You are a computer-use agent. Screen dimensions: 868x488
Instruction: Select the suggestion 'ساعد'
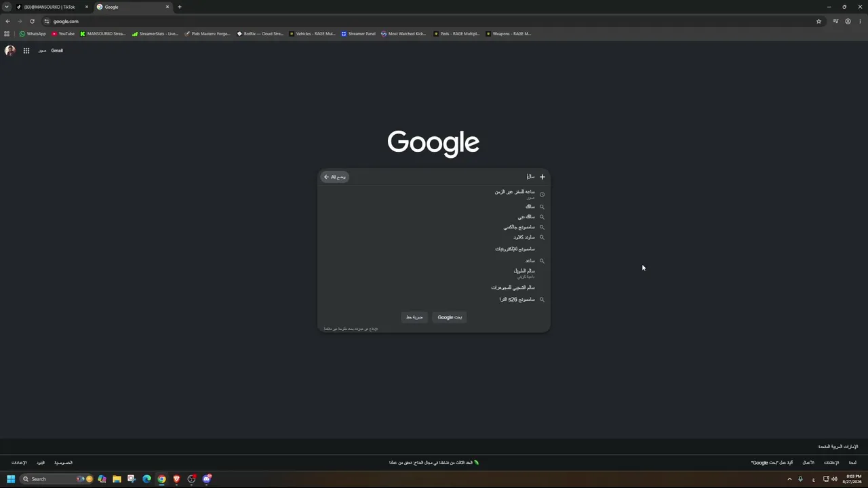[x=434, y=261]
